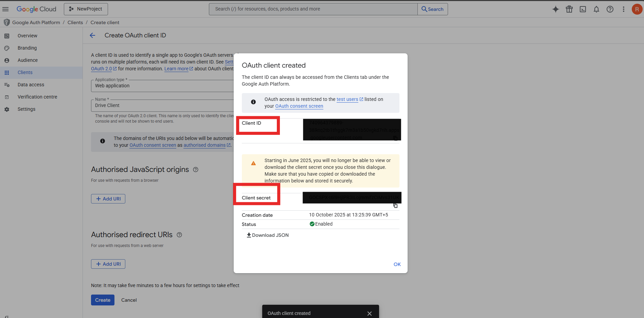Open the OAuth consent screen link
Image resolution: width=644 pixels, height=318 pixels.
[x=299, y=106]
